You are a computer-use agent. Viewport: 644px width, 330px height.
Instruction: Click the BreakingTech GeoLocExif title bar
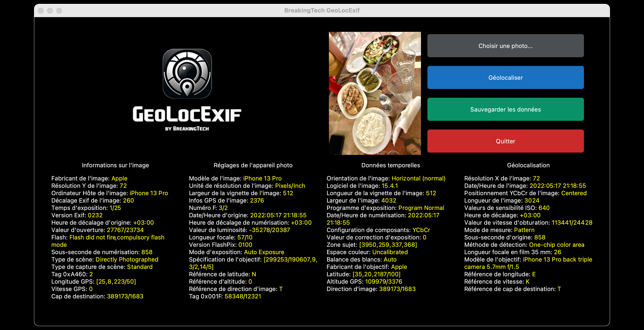322,10
